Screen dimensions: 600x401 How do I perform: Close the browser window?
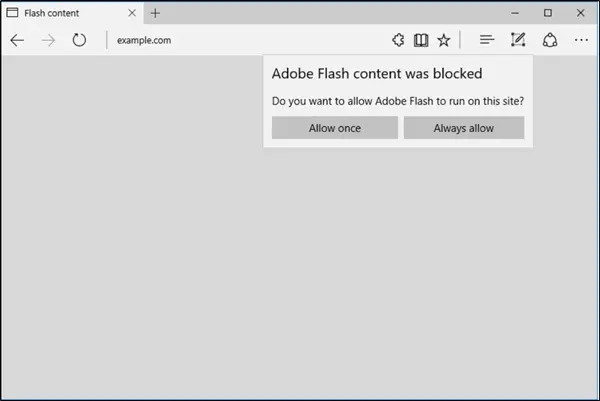coord(580,13)
